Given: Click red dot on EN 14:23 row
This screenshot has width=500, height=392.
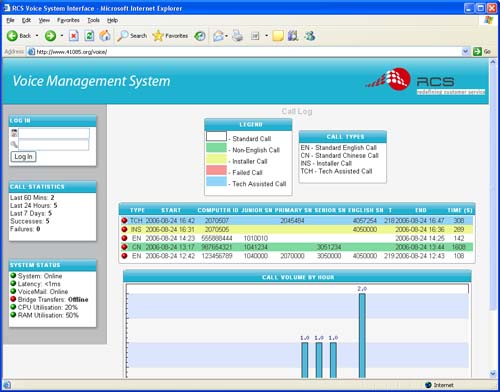Looking at the screenshot, I should coord(124,238).
